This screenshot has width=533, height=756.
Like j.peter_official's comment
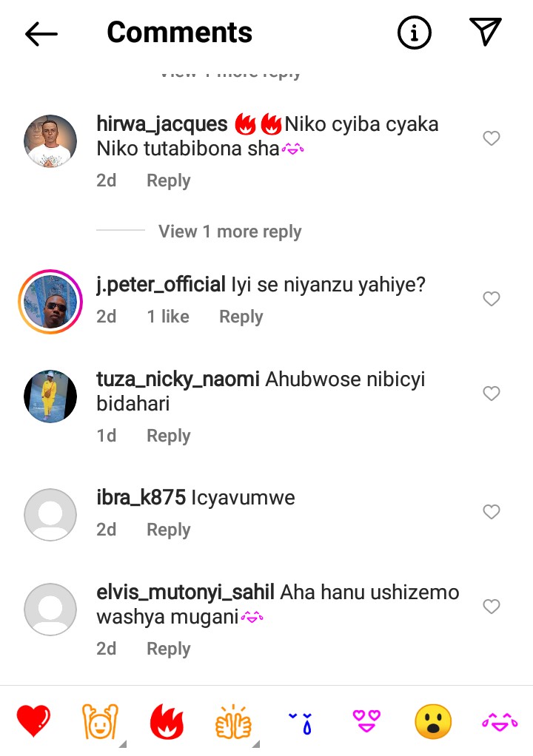[x=491, y=298]
